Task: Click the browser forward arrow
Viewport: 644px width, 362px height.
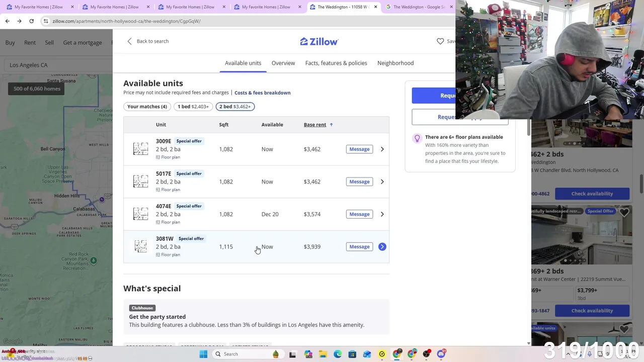Action: [x=19, y=21]
